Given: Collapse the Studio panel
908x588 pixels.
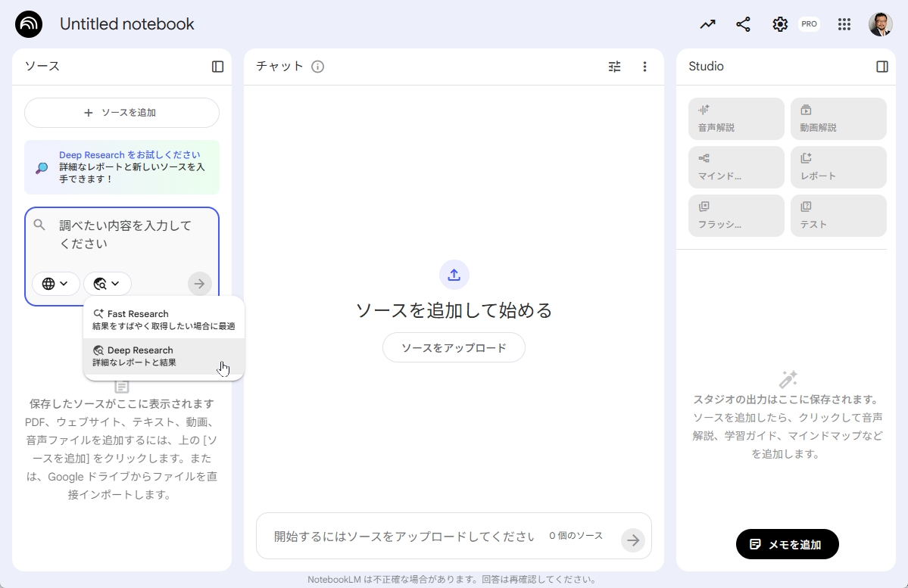Looking at the screenshot, I should point(881,67).
